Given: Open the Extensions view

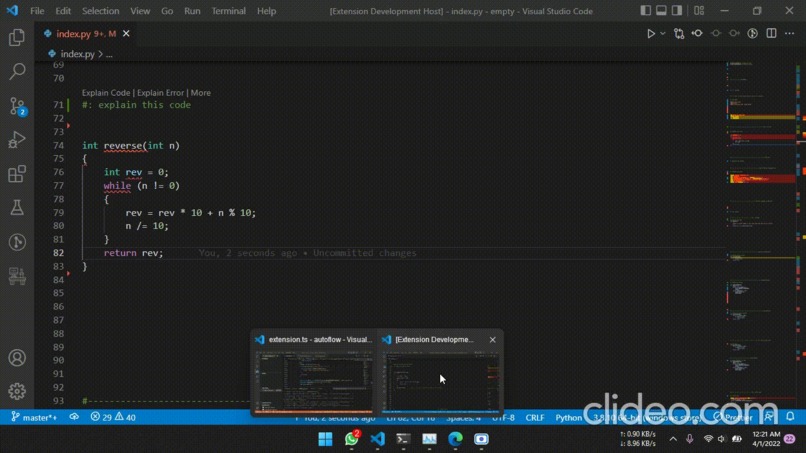Looking at the screenshot, I should coord(17,174).
